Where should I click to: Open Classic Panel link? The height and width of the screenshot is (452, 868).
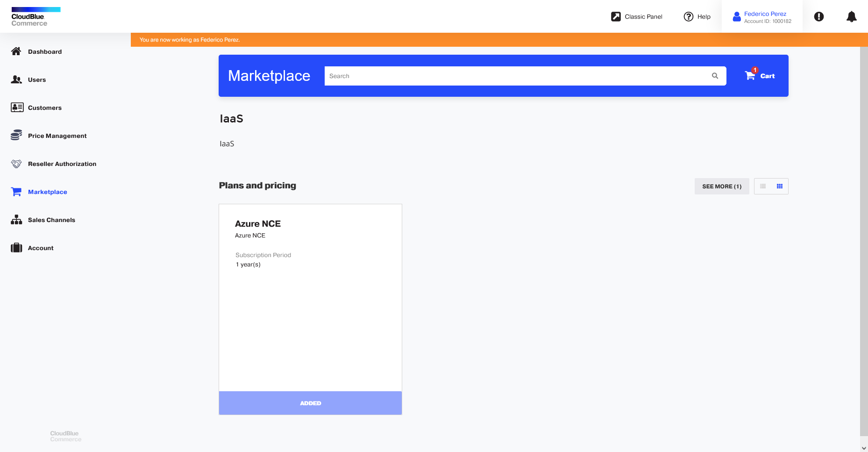point(643,16)
